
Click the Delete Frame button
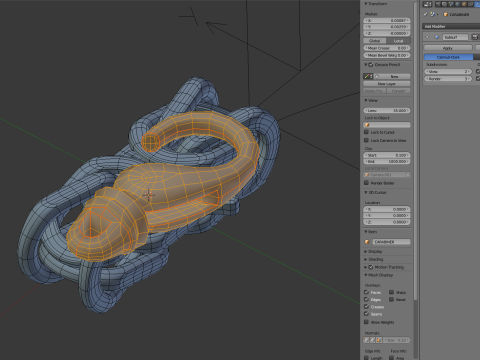[375, 91]
